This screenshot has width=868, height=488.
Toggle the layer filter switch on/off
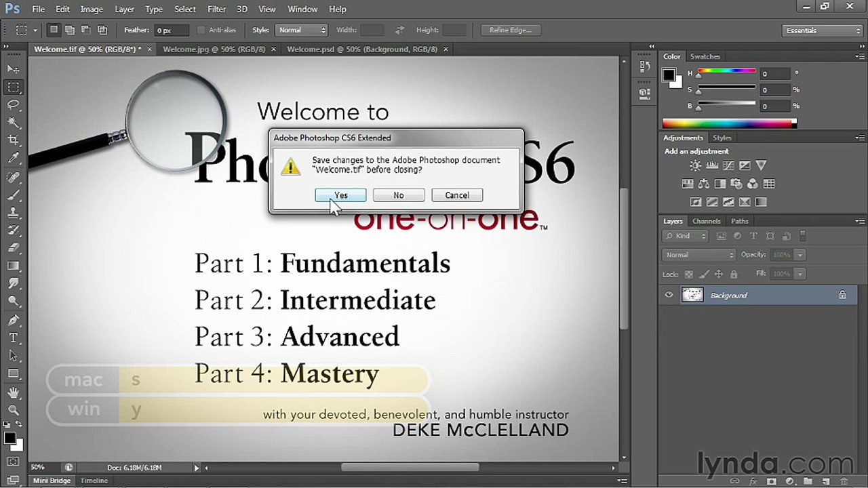803,236
